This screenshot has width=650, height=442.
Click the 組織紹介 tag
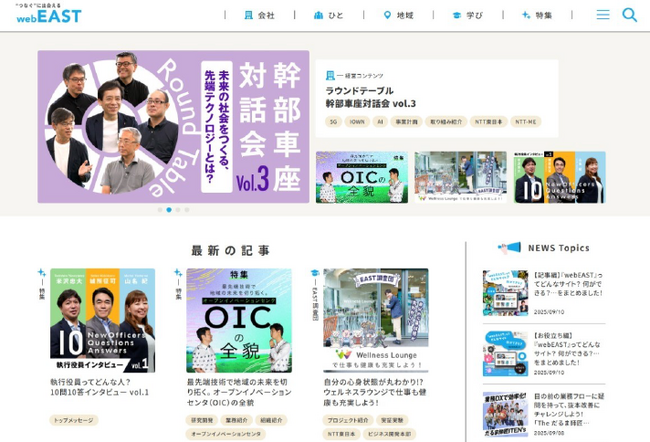coord(271,420)
